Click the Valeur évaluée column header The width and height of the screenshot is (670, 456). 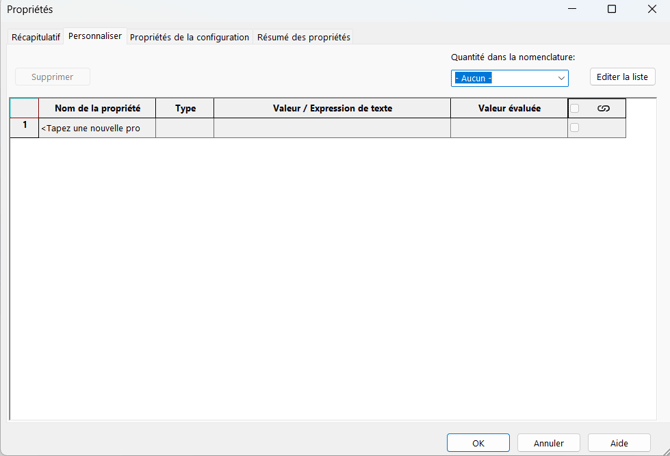(509, 108)
